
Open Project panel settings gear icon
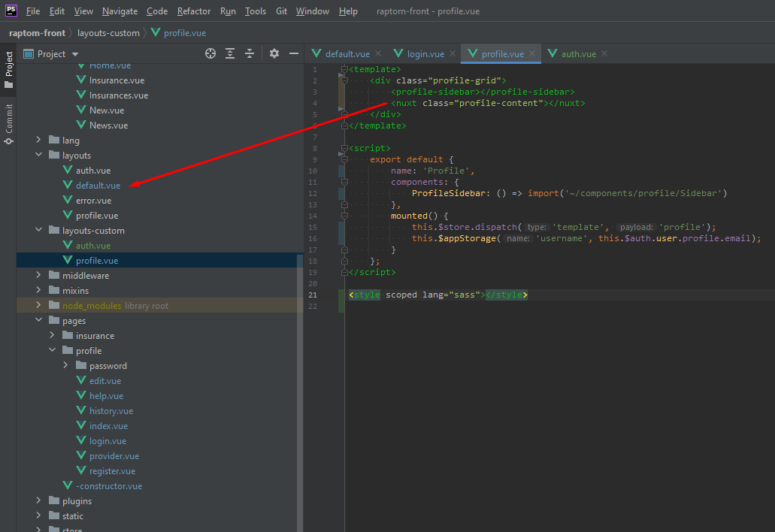coord(274,53)
